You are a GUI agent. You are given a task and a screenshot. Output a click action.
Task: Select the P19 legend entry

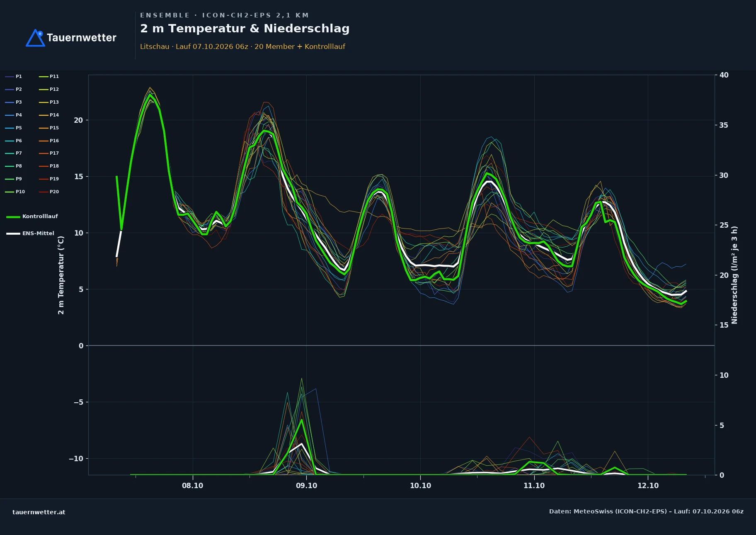[49, 179]
